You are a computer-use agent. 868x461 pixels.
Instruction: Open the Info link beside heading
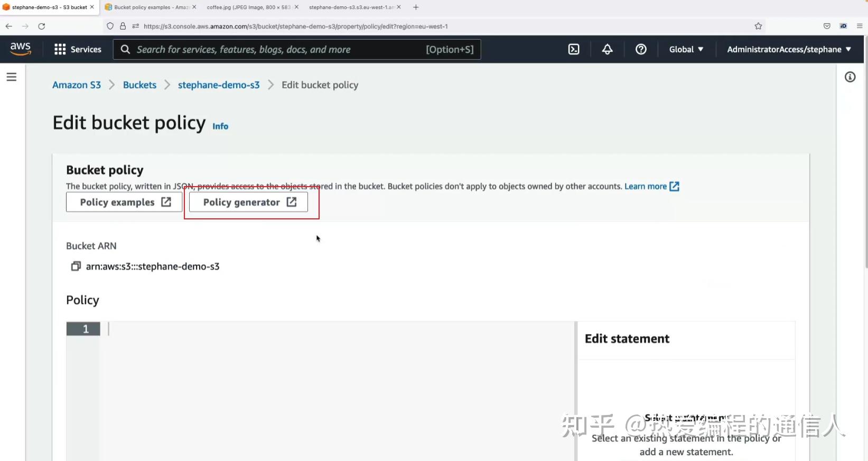point(220,126)
